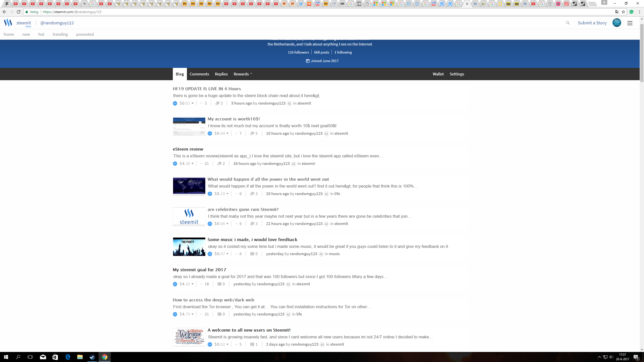
Task: Click the Chrome icon in taskbar
Action: (x=105, y=357)
